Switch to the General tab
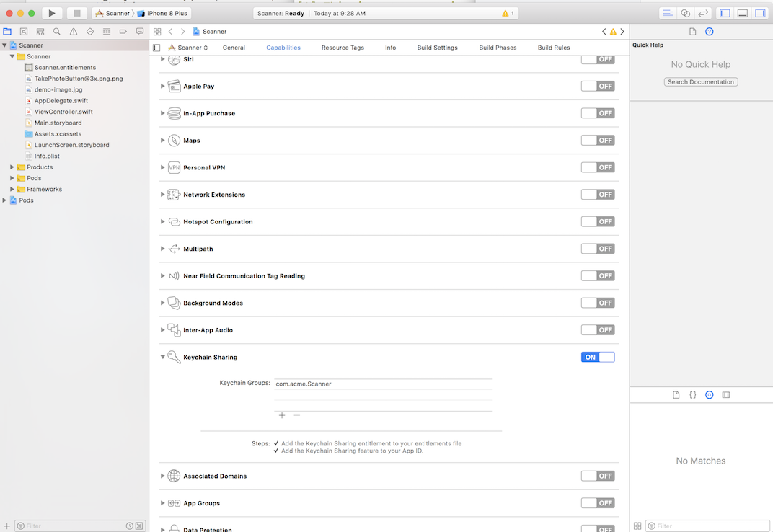773x532 pixels. click(x=234, y=48)
